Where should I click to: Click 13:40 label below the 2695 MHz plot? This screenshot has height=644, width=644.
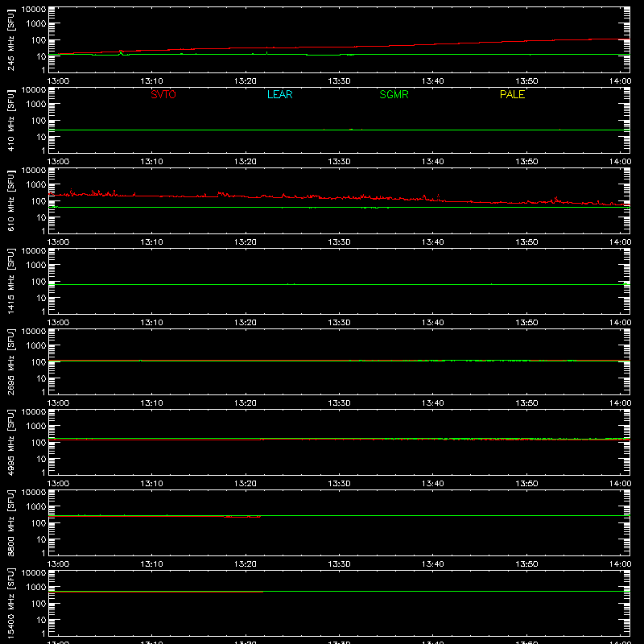tap(433, 403)
